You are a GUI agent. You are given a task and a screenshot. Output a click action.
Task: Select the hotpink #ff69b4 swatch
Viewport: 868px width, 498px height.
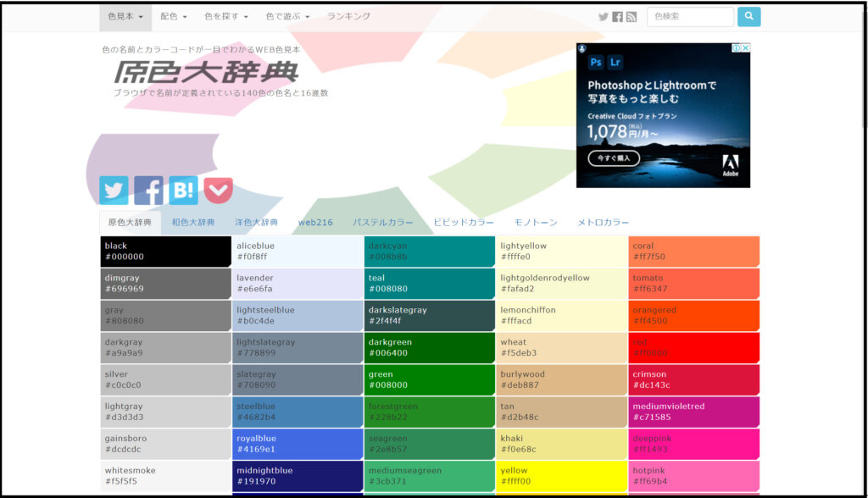tap(694, 477)
